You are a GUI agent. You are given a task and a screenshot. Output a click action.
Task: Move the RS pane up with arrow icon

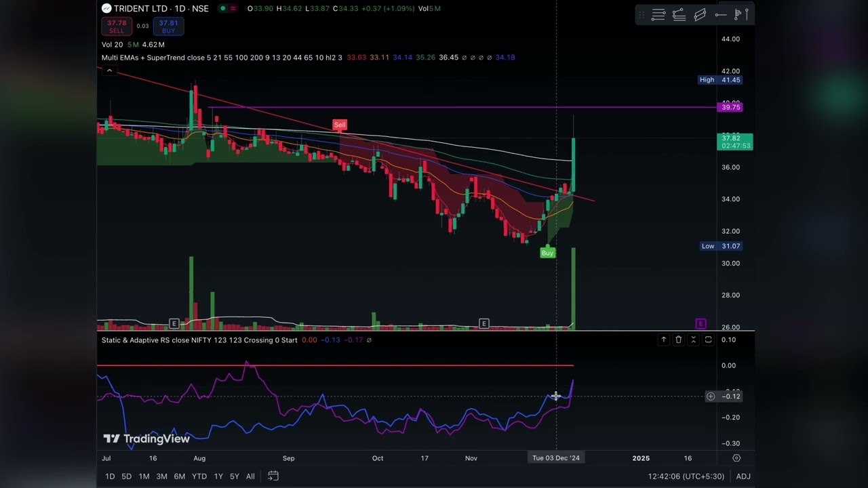coord(663,340)
